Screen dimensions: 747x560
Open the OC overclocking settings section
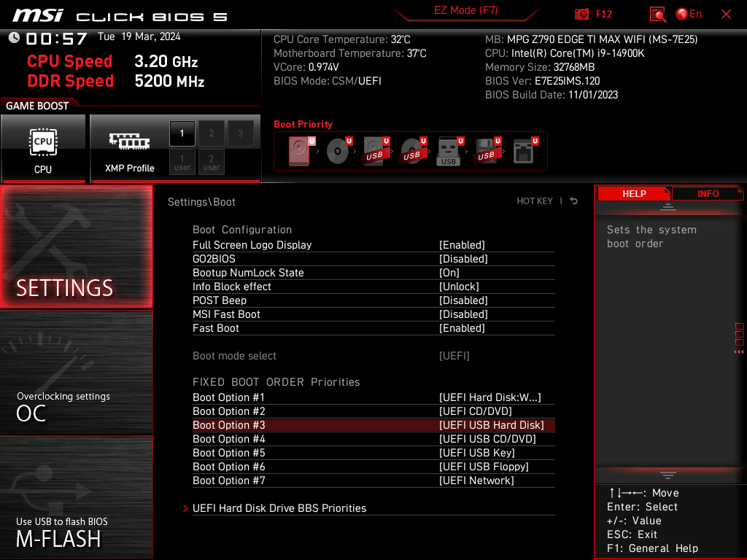pyautogui.click(x=76, y=373)
